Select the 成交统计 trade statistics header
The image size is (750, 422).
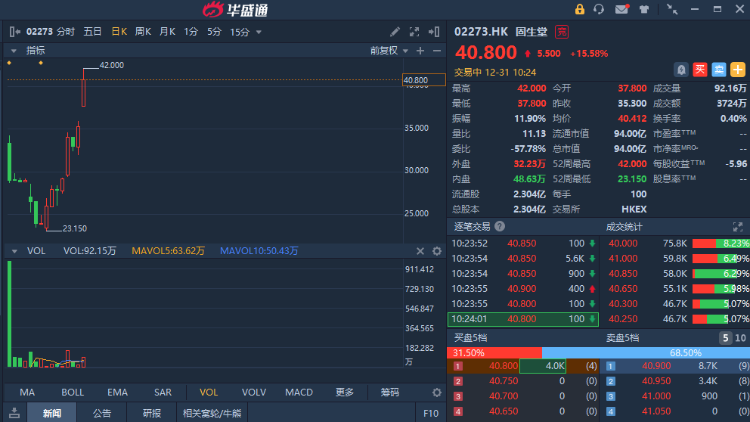point(624,227)
